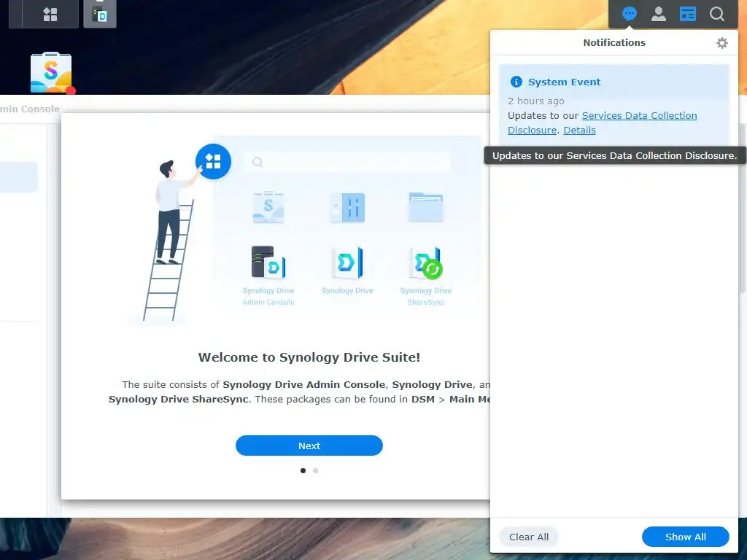This screenshot has width=747, height=560.
Task: Click Synology Drive Admin Console illustration icon
Action: point(268,262)
